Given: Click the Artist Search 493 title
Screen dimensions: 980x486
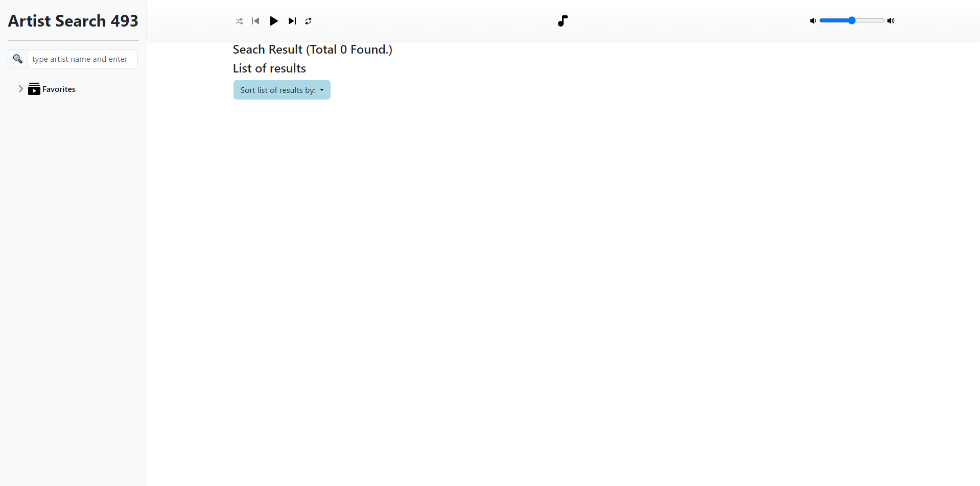Looking at the screenshot, I should coord(73,21).
